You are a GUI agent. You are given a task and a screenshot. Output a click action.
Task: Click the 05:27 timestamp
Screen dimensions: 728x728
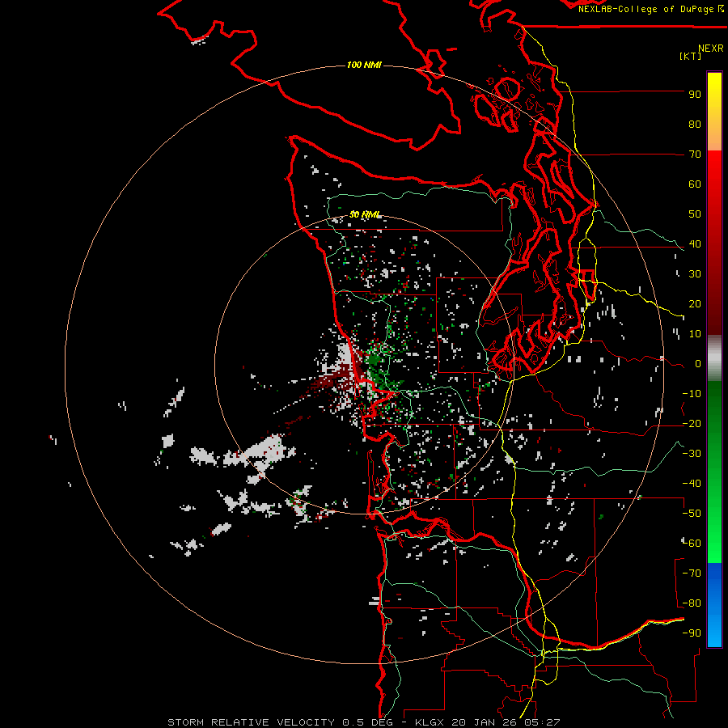pyautogui.click(x=543, y=722)
